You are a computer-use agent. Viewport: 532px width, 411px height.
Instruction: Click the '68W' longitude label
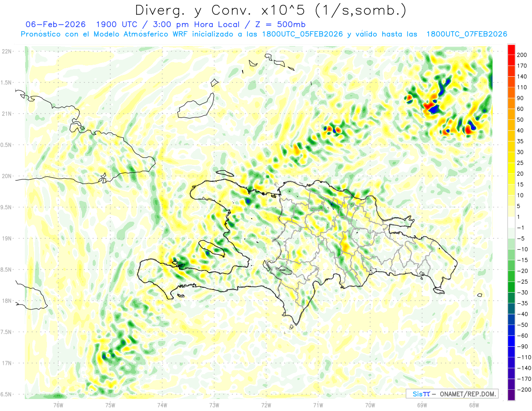[x=474, y=405]
